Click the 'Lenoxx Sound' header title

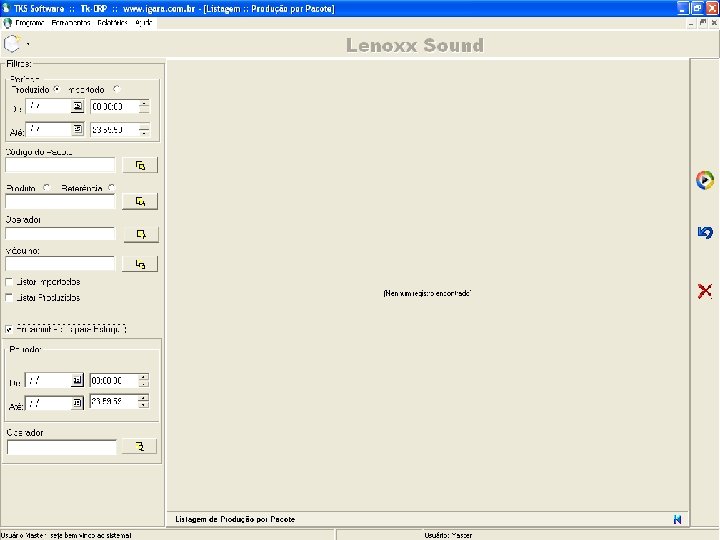415,45
